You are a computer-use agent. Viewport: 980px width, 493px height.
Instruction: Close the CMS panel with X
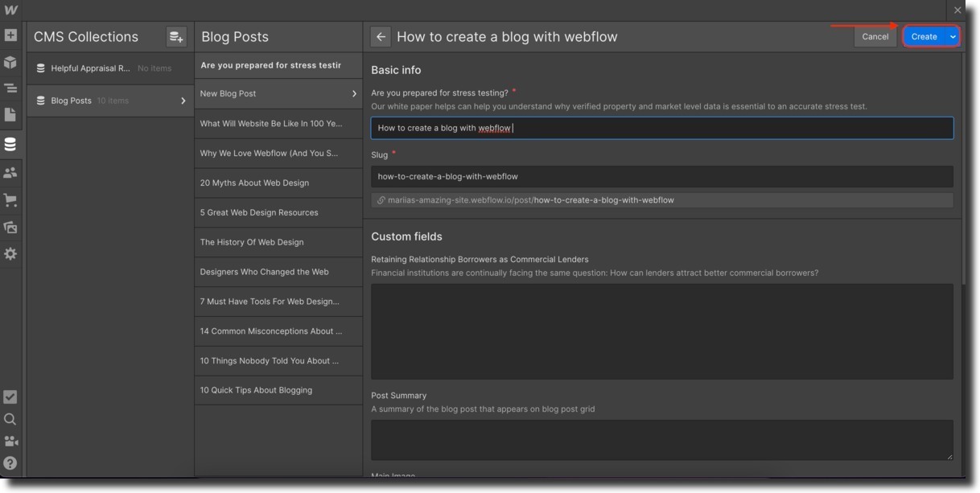click(957, 10)
